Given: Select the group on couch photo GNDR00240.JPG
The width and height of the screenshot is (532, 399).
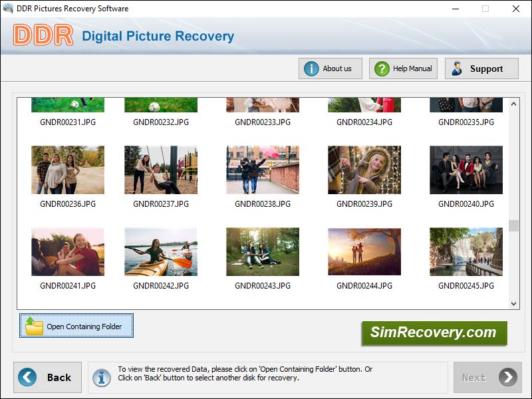Looking at the screenshot, I should click(466, 170).
